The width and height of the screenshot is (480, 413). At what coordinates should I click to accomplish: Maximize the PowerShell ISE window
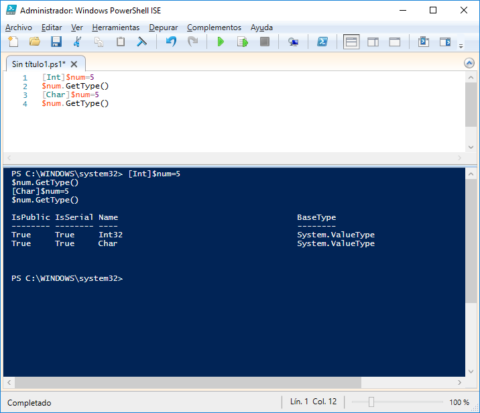tap(433, 10)
